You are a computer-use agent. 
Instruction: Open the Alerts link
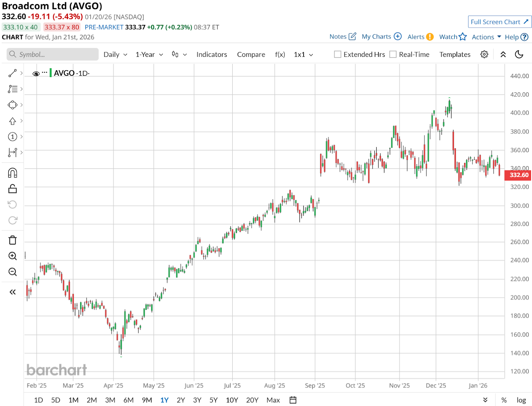[x=420, y=37]
